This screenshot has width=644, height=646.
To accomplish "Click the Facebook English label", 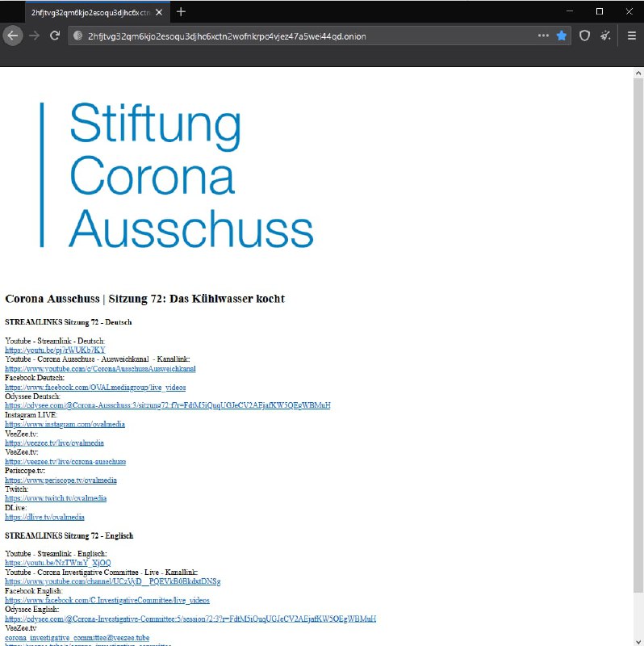I will point(34,591).
